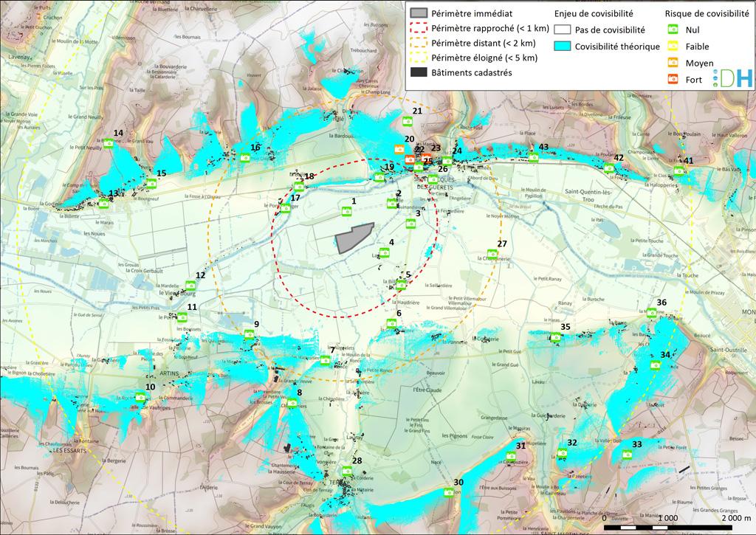Click the grey Périmètre immédiat legend swatch
Viewport: 756px width, 535px height.
point(419,13)
